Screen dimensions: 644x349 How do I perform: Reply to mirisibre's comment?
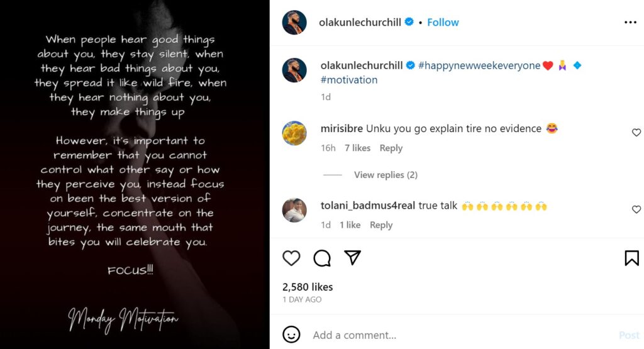[391, 148]
